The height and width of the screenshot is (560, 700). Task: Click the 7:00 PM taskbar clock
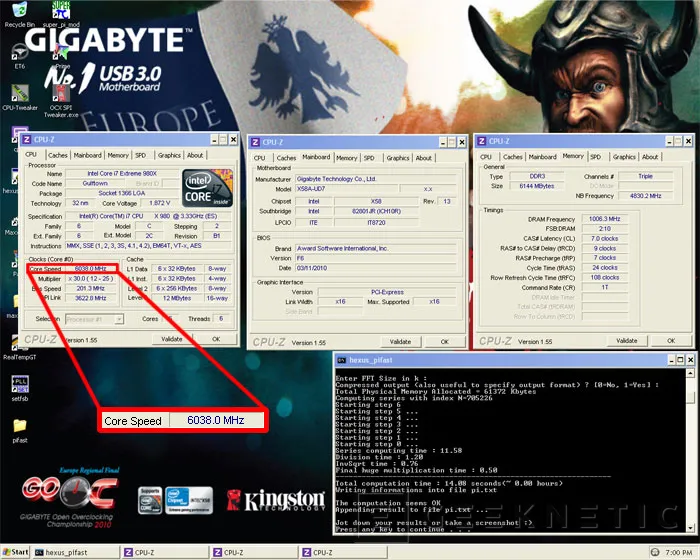pyautogui.click(x=679, y=553)
